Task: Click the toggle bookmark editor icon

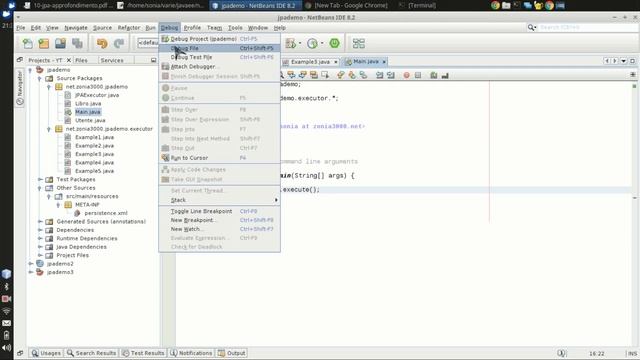Action: [x=363, y=75]
